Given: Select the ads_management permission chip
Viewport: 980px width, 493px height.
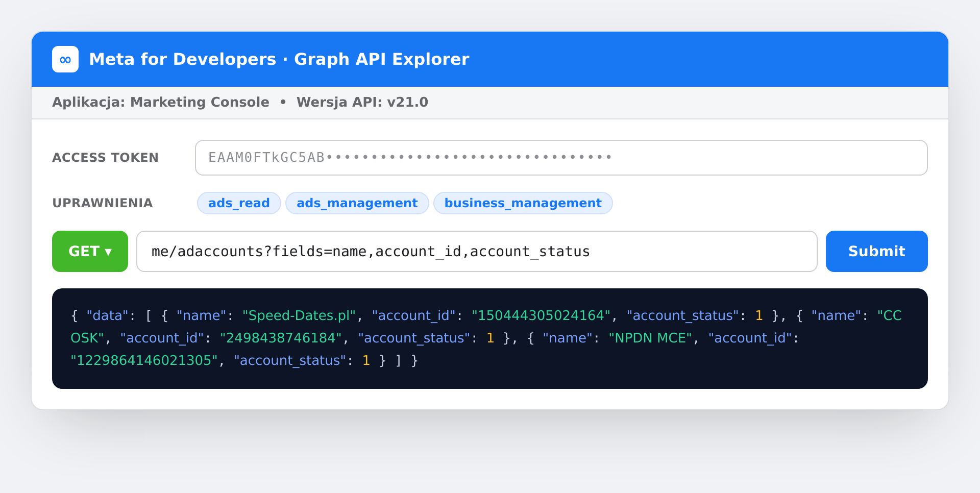Looking at the screenshot, I should pos(357,203).
